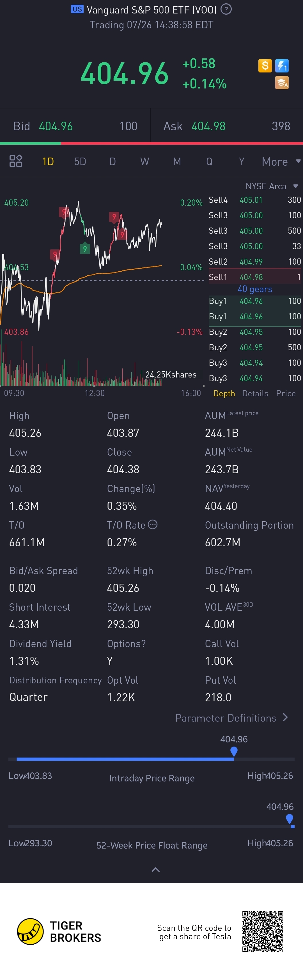
Task: Tap the T/O Rate info icon
Action: click(x=152, y=525)
